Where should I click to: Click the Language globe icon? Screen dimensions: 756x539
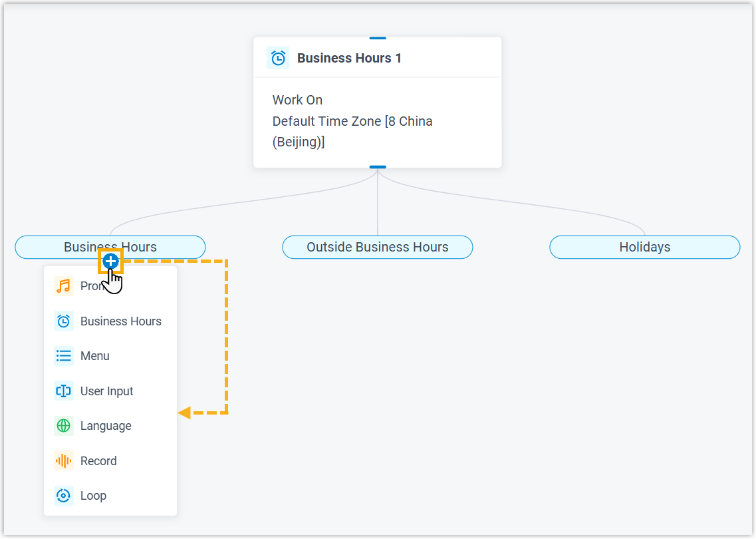pos(64,426)
